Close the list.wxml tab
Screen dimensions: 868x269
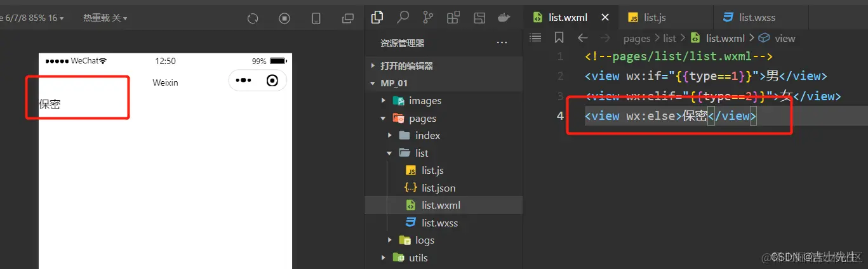[x=605, y=17]
